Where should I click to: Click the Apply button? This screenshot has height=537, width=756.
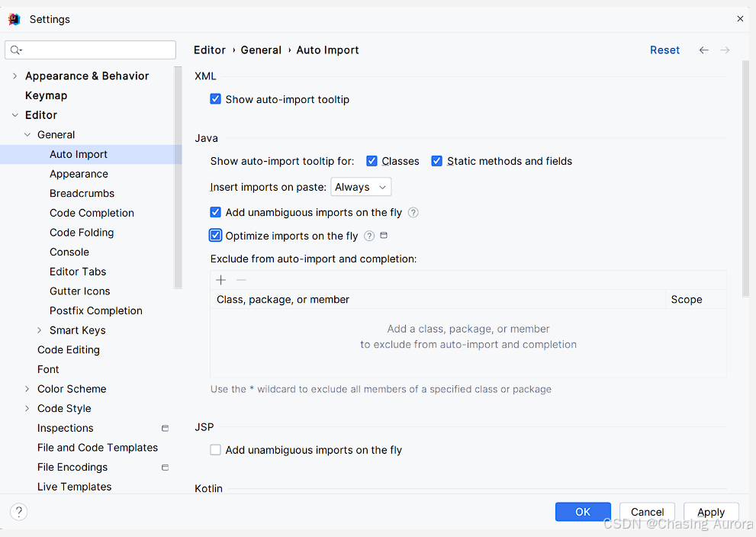[x=711, y=512]
